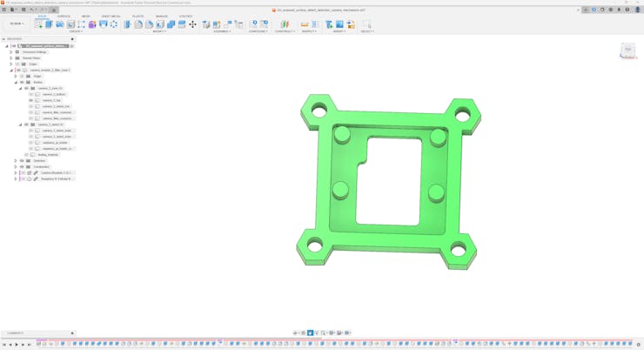Open the ASSEMBLE menu label
644x350 pixels.
(x=222, y=31)
